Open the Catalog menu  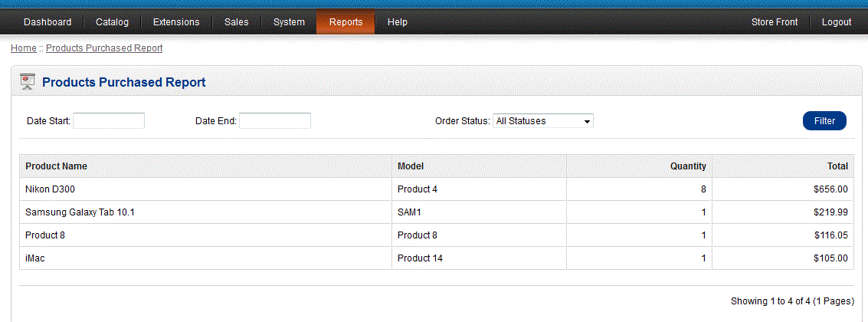click(112, 22)
